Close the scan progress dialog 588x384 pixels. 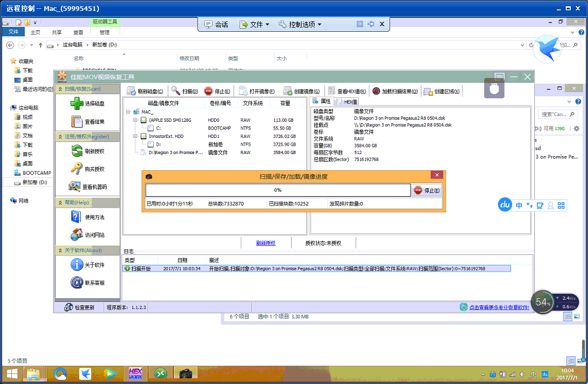click(x=437, y=175)
